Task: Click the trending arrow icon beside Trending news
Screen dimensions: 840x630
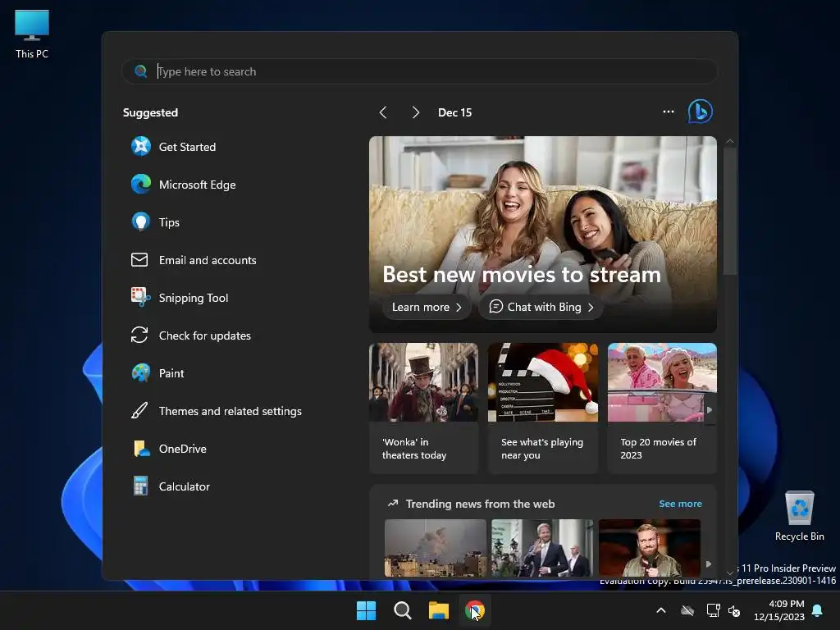Action: (393, 503)
